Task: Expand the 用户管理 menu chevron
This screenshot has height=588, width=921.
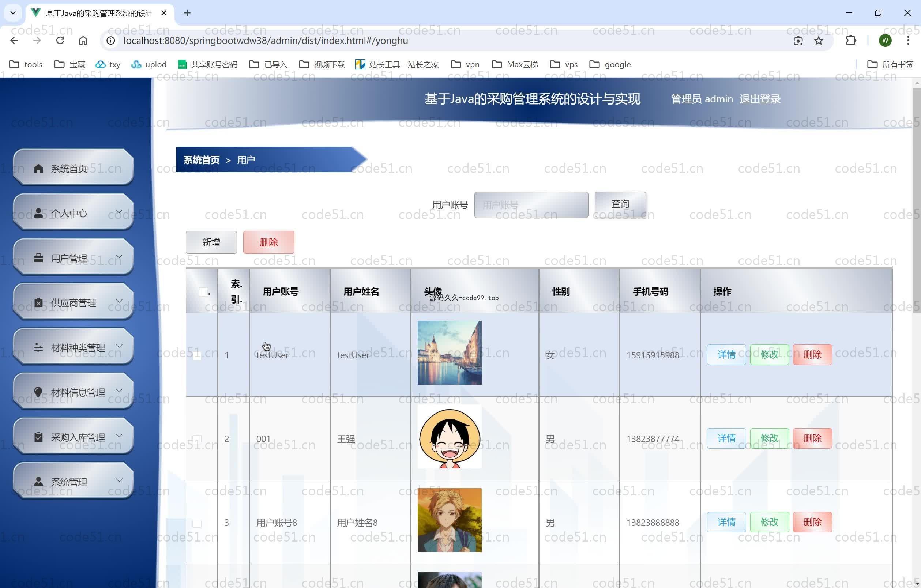Action: 119,257
